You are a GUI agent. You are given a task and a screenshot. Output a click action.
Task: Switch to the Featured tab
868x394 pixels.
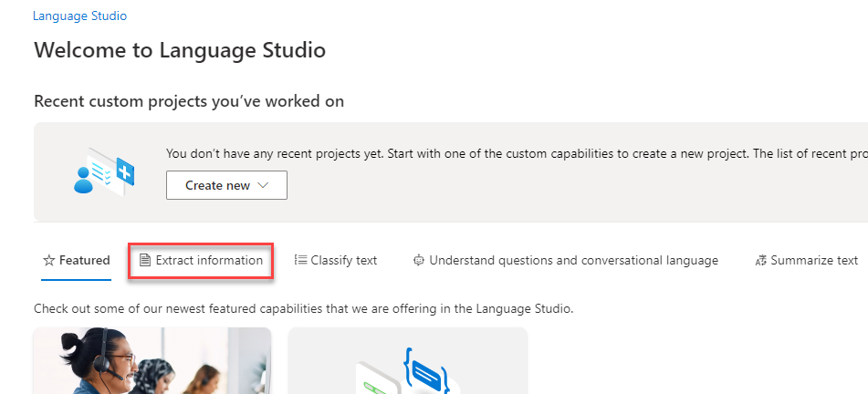point(77,260)
